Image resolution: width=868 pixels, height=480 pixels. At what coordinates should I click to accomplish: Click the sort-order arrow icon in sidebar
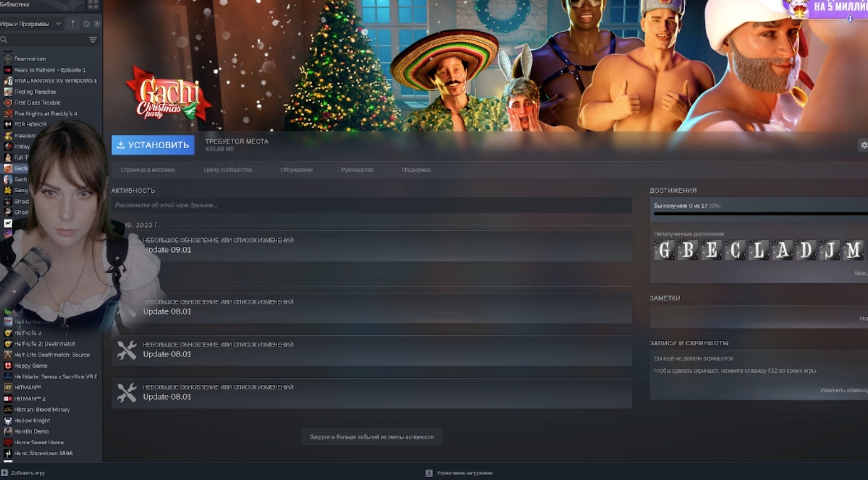click(73, 24)
